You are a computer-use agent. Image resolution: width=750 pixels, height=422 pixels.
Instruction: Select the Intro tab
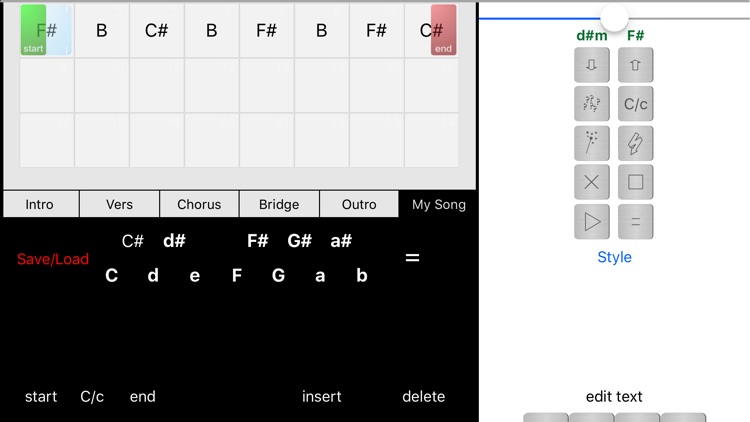pyautogui.click(x=39, y=204)
